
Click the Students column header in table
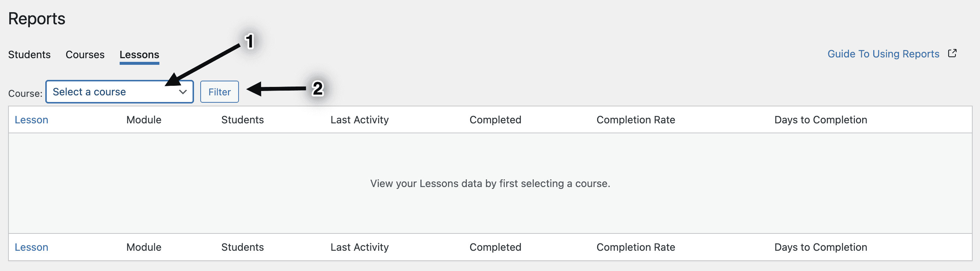point(242,120)
